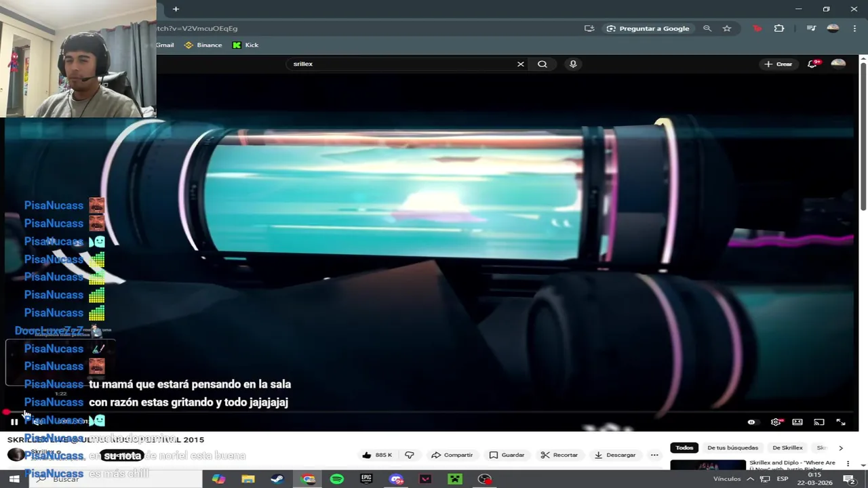The width and height of the screenshot is (868, 488).
Task: Click Guardar save button
Action: 507,455
